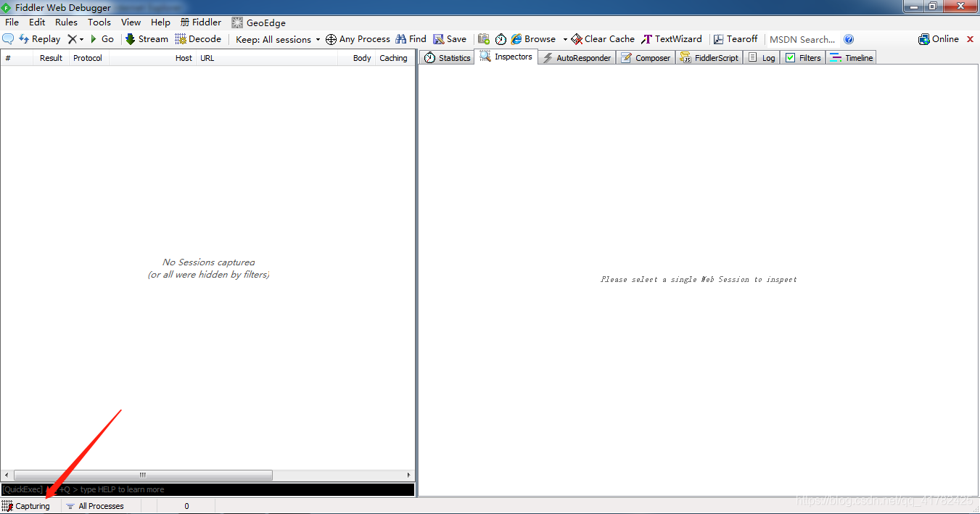Switch to the FiddlerScript tab
Screen dimensions: 980x514
click(x=709, y=58)
